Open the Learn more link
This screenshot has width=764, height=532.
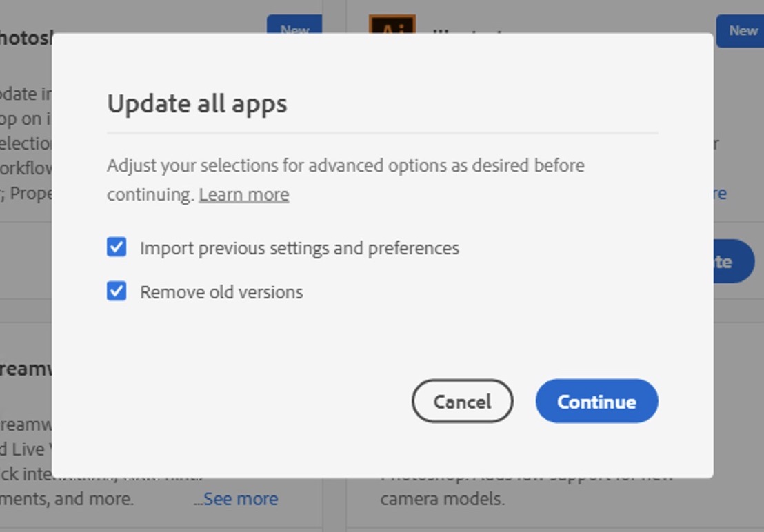point(243,195)
